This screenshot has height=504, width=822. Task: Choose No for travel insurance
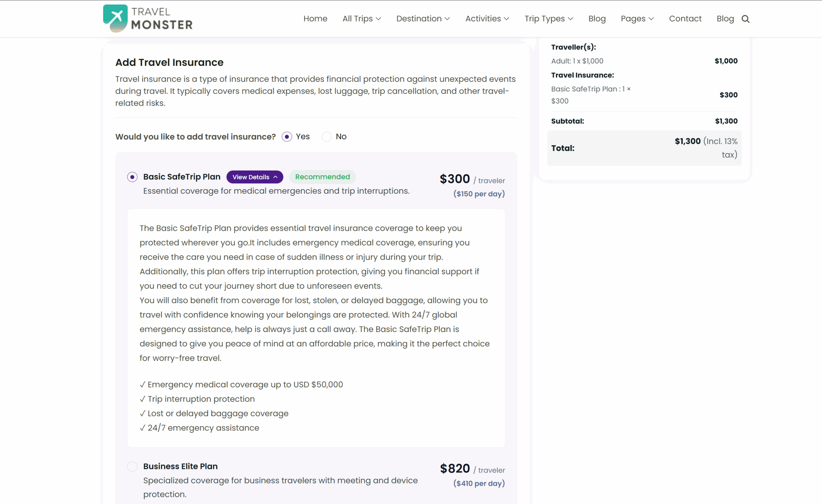coord(327,137)
